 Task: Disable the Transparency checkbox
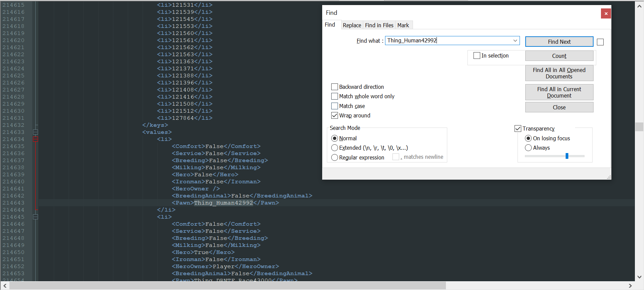[x=518, y=129]
